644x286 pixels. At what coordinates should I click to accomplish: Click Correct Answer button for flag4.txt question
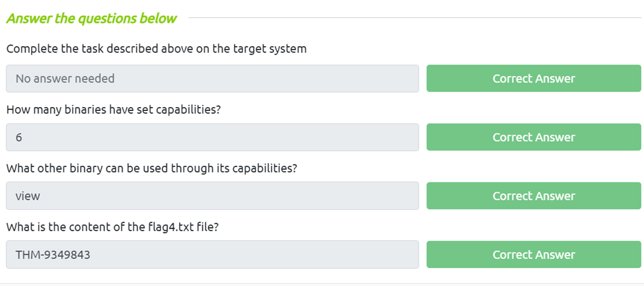click(534, 254)
